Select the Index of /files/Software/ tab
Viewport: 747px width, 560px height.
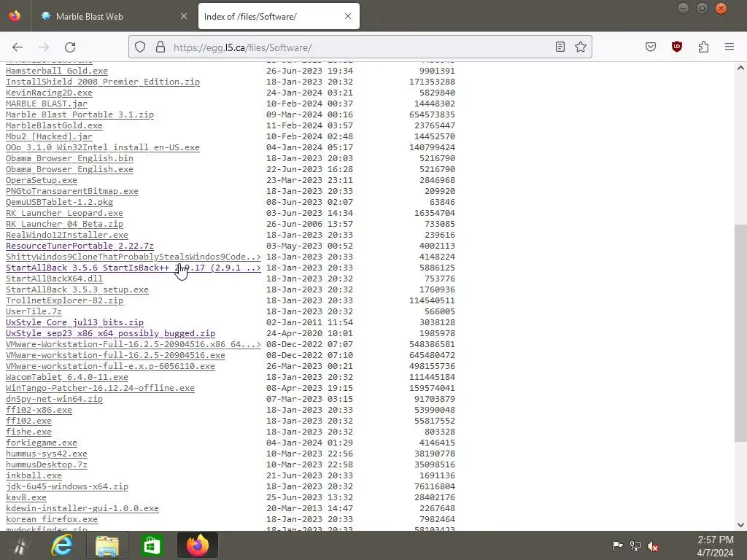pyautogui.click(x=279, y=16)
